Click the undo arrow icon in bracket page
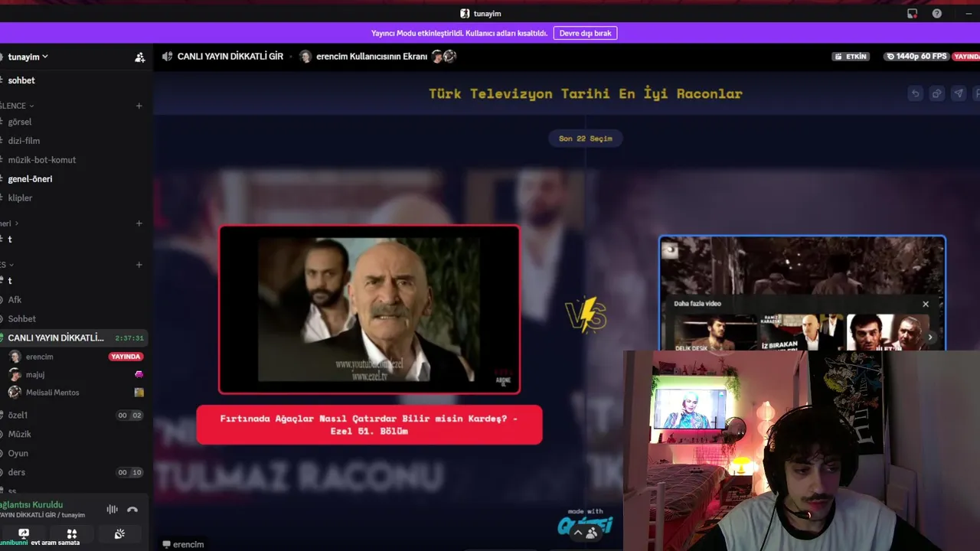This screenshot has width=980, height=551. point(915,93)
